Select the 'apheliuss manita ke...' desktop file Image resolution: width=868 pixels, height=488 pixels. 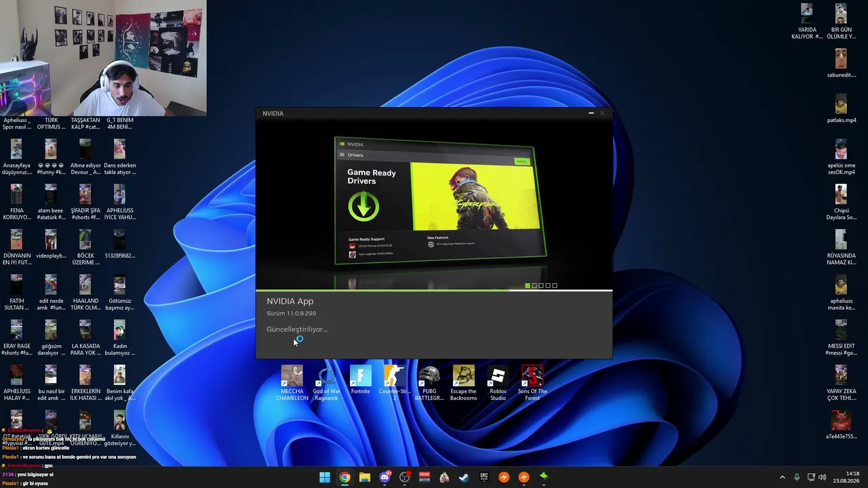pyautogui.click(x=841, y=293)
